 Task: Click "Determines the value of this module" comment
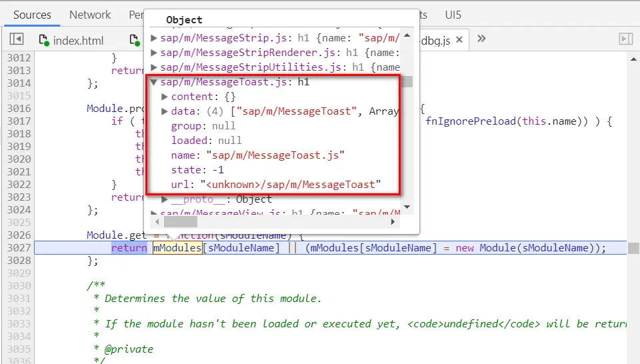pyautogui.click(x=213, y=298)
